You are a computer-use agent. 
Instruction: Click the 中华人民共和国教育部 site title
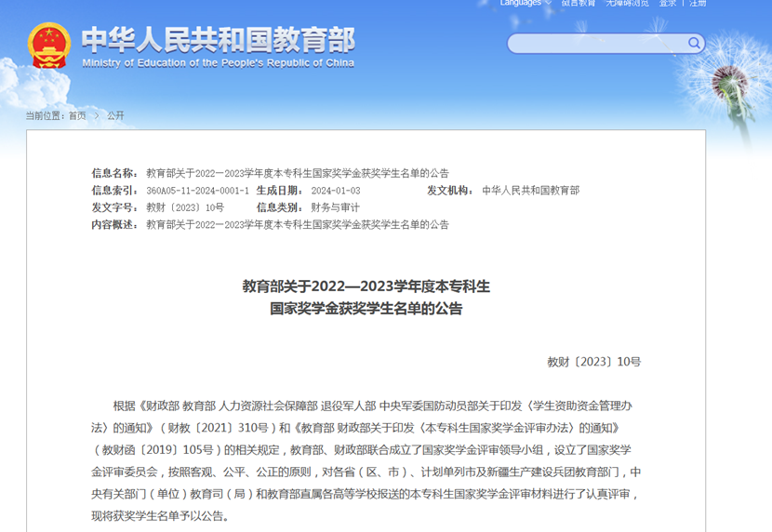[x=218, y=39]
